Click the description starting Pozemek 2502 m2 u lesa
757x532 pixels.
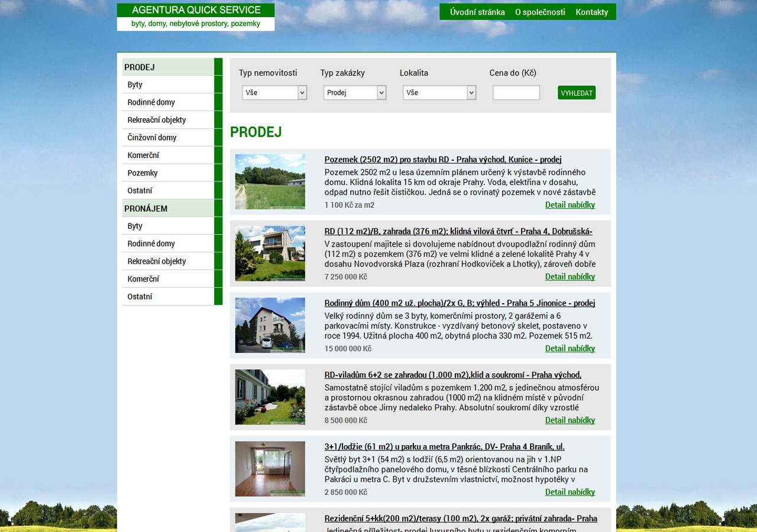click(x=460, y=182)
